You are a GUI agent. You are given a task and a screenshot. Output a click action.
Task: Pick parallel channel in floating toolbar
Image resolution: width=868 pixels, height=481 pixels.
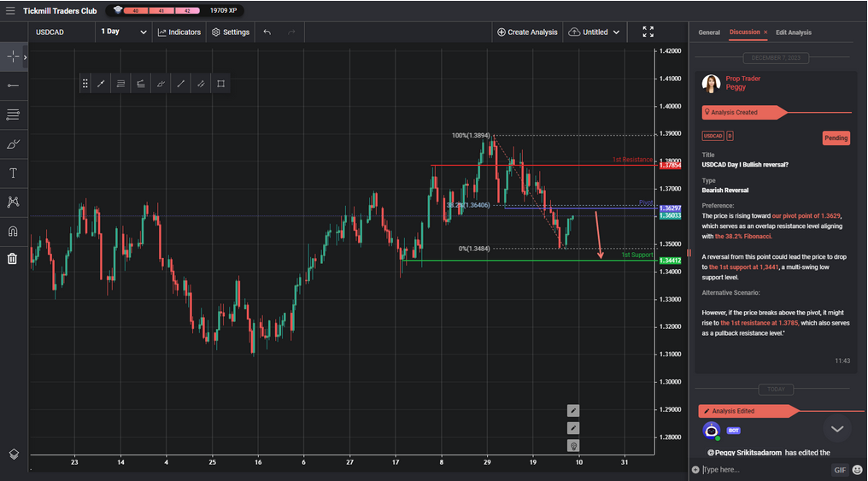201,84
